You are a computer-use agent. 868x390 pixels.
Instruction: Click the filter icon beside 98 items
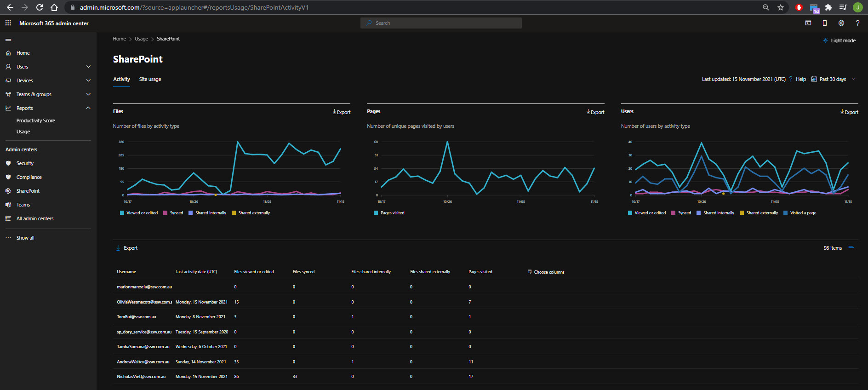[851, 248]
